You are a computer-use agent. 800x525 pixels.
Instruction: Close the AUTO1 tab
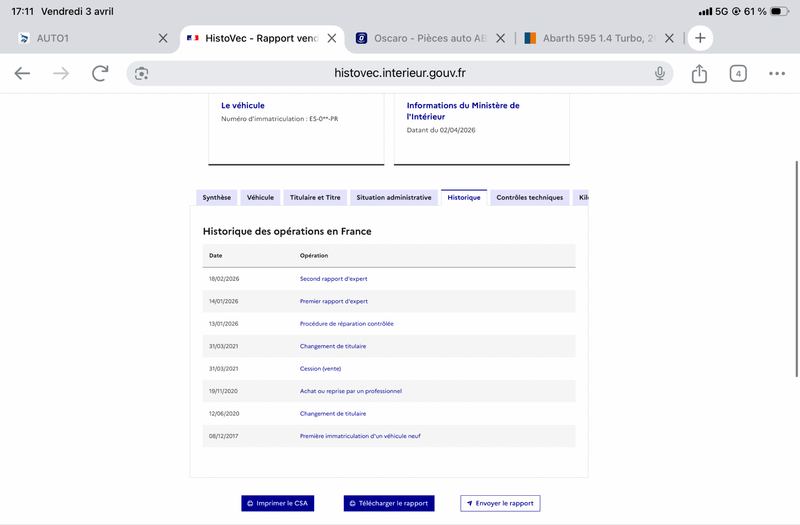click(x=163, y=38)
